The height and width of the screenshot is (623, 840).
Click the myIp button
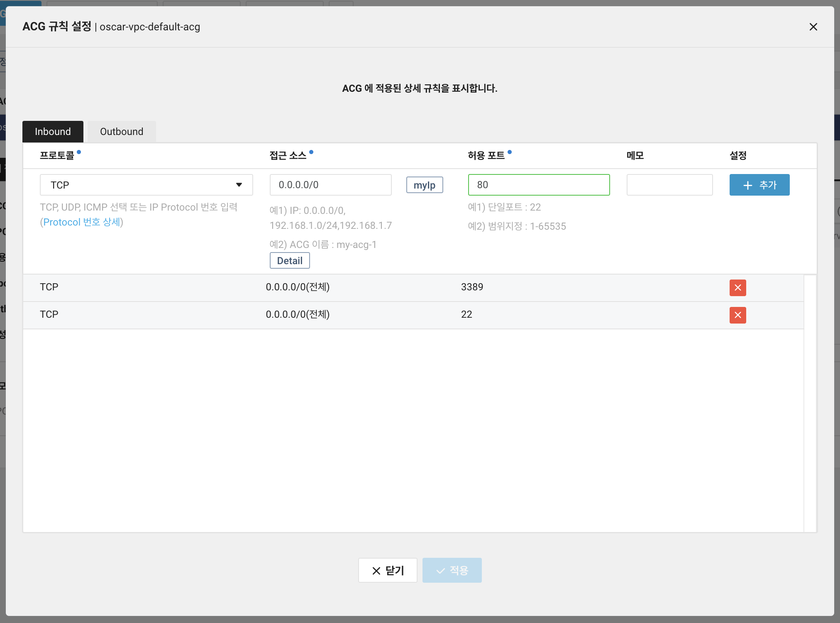[424, 185]
